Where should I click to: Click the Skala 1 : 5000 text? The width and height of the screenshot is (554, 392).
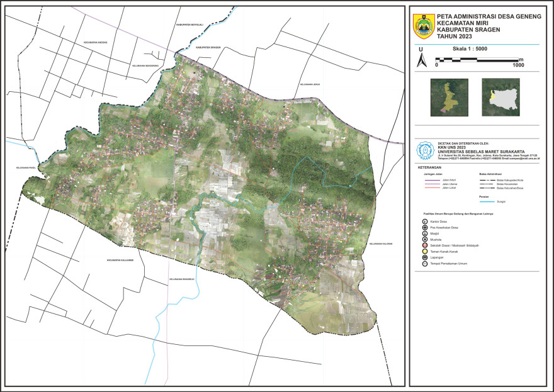pos(470,48)
